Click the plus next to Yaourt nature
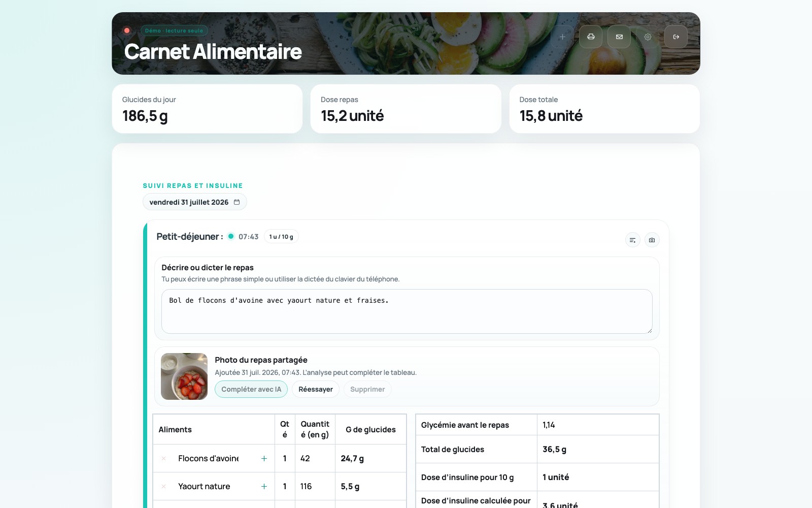812x508 pixels. (264, 487)
